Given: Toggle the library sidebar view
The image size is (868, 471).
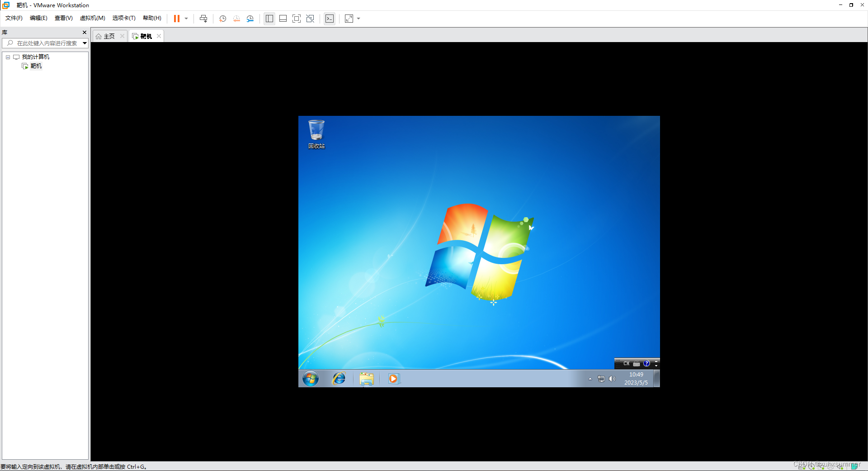Looking at the screenshot, I should (x=269, y=19).
